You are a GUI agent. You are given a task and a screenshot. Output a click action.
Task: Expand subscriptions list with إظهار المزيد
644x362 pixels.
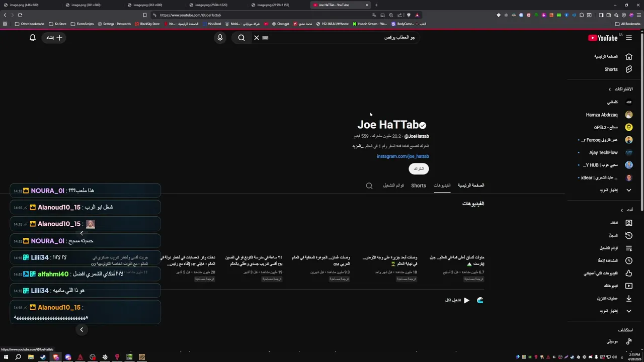[615, 190]
